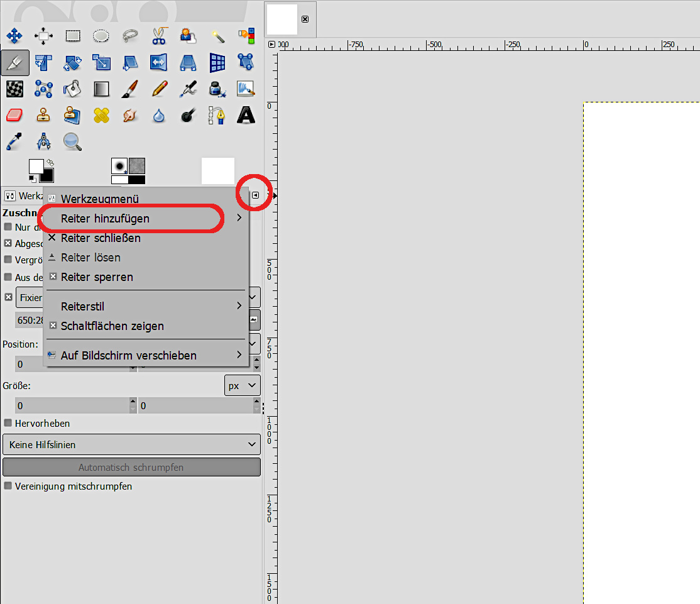700x604 pixels.
Task: Open the Keine Hilfslinien dropdown
Action: (x=131, y=444)
